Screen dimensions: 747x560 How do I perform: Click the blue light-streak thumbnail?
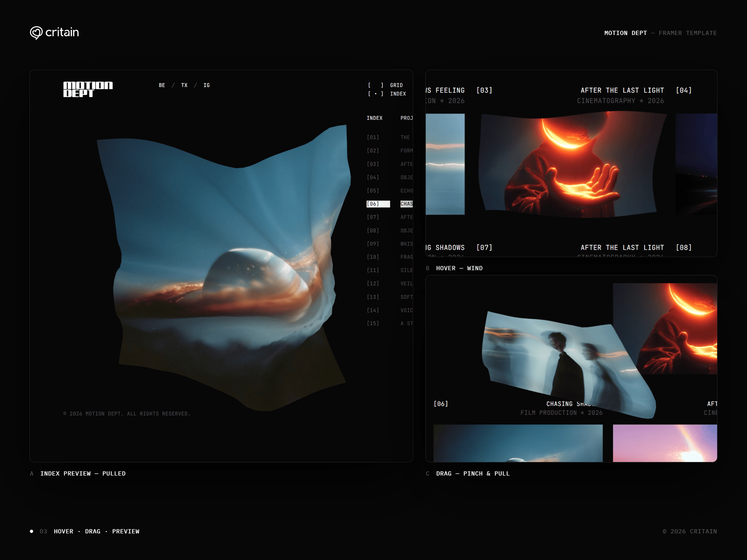(x=445, y=164)
